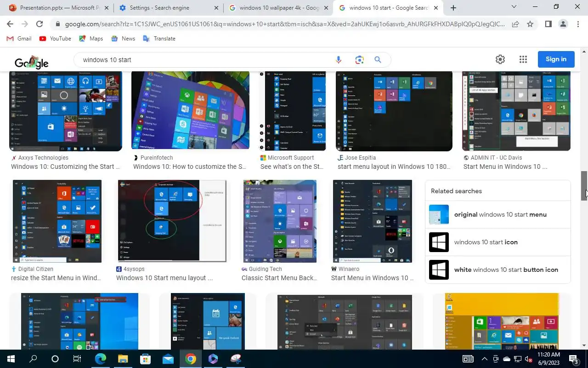The image size is (588, 368).
Task: Click the page vertical scrollbar thumb
Action: pyautogui.click(x=584, y=186)
